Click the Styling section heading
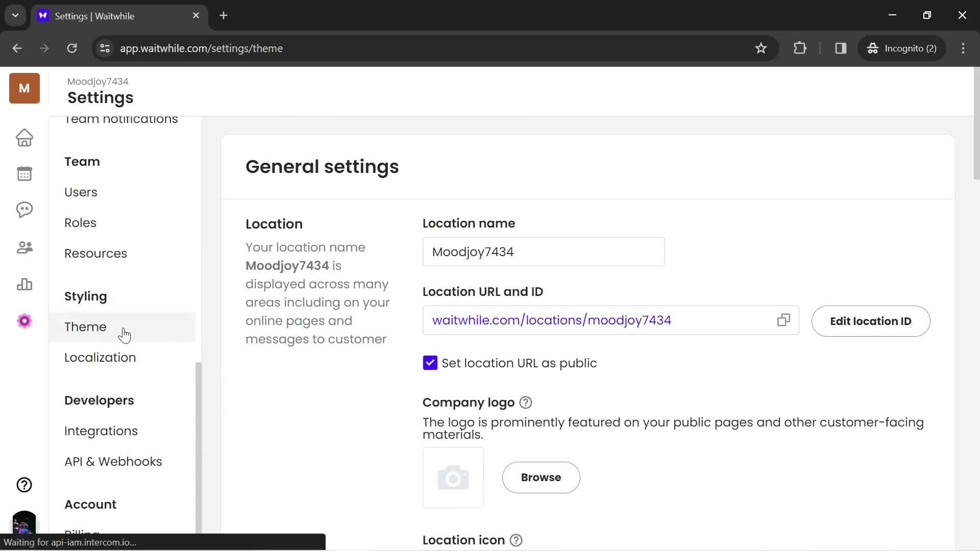The image size is (980, 551). click(x=85, y=296)
